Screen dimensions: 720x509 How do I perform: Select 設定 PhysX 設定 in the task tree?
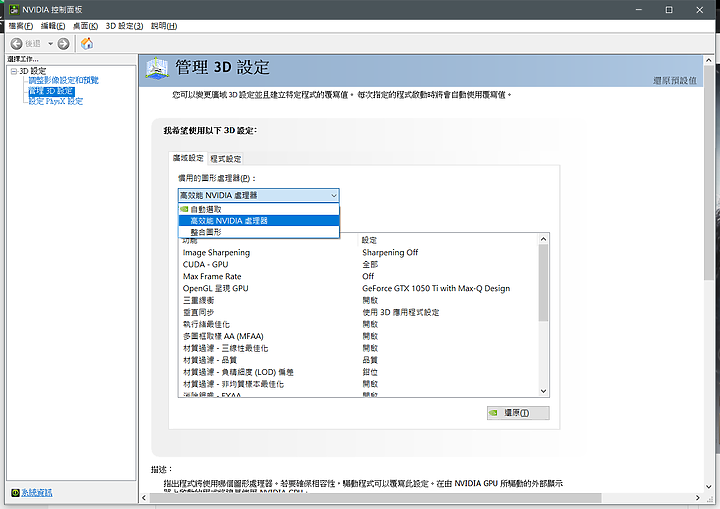[x=56, y=101]
